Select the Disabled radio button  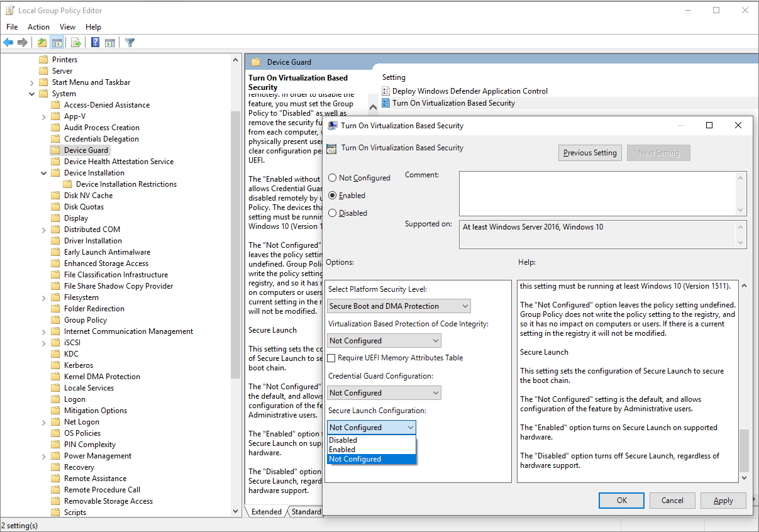[x=333, y=213]
